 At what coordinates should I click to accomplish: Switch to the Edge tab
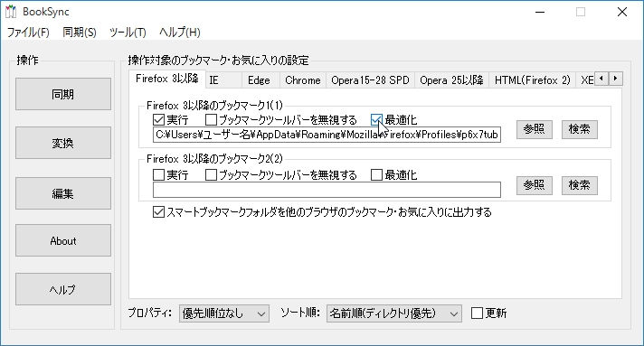tap(260, 80)
